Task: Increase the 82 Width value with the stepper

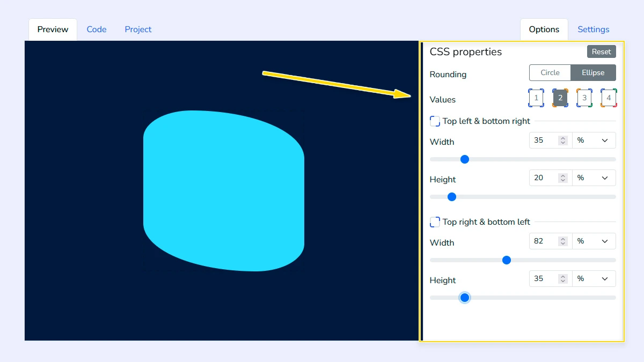Action: (x=562, y=239)
